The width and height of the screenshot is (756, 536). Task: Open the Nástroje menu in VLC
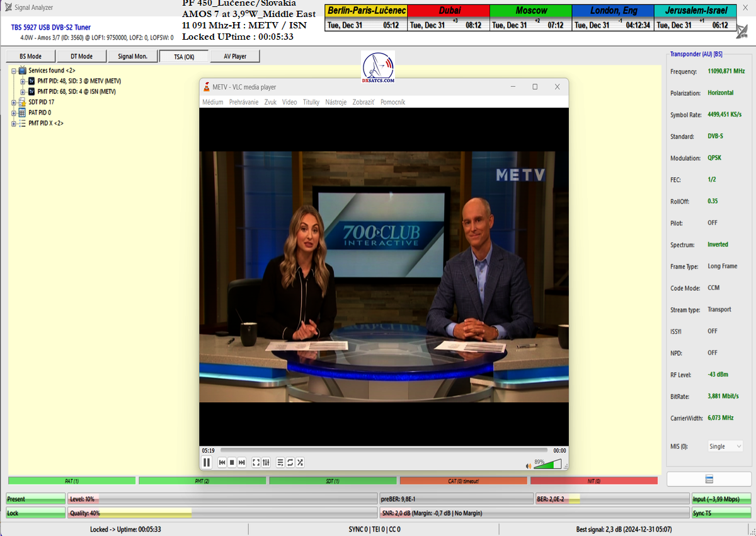pyautogui.click(x=336, y=102)
